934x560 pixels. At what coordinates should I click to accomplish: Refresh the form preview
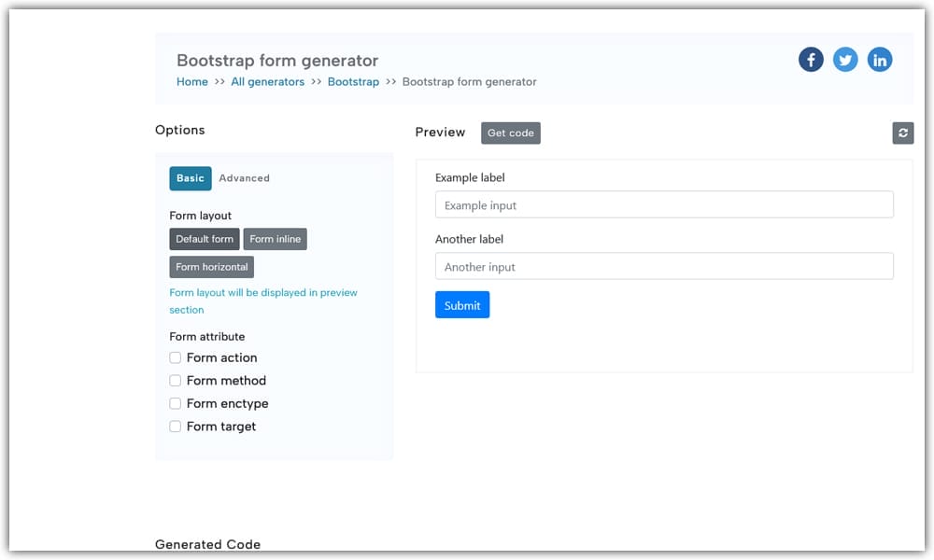point(902,133)
